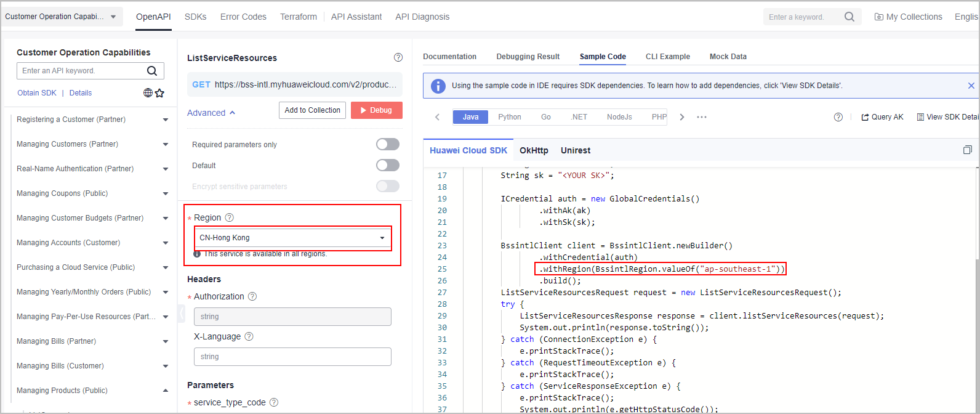Click the API keyword search icon
Screen dimensions: 980x414
coord(152,71)
